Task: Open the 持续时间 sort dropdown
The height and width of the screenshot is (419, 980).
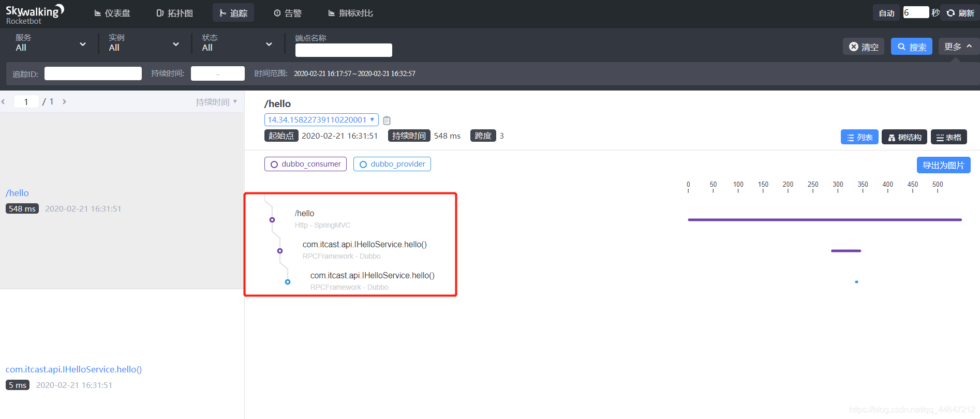Action: point(216,102)
